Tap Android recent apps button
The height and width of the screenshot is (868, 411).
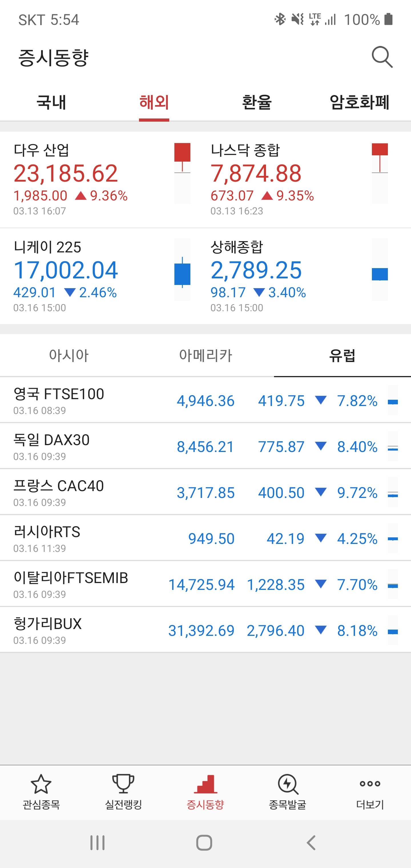(x=97, y=843)
